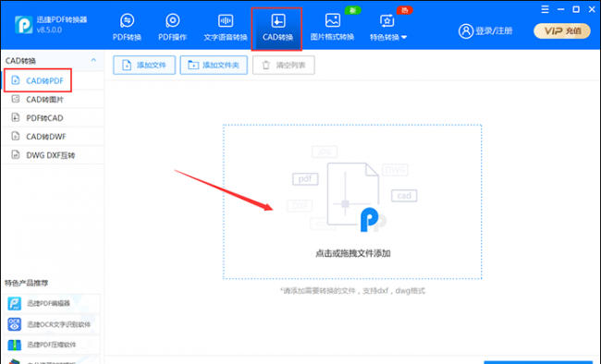Expand the 特色转换 dropdown menu
601x364 pixels.
pos(388,28)
